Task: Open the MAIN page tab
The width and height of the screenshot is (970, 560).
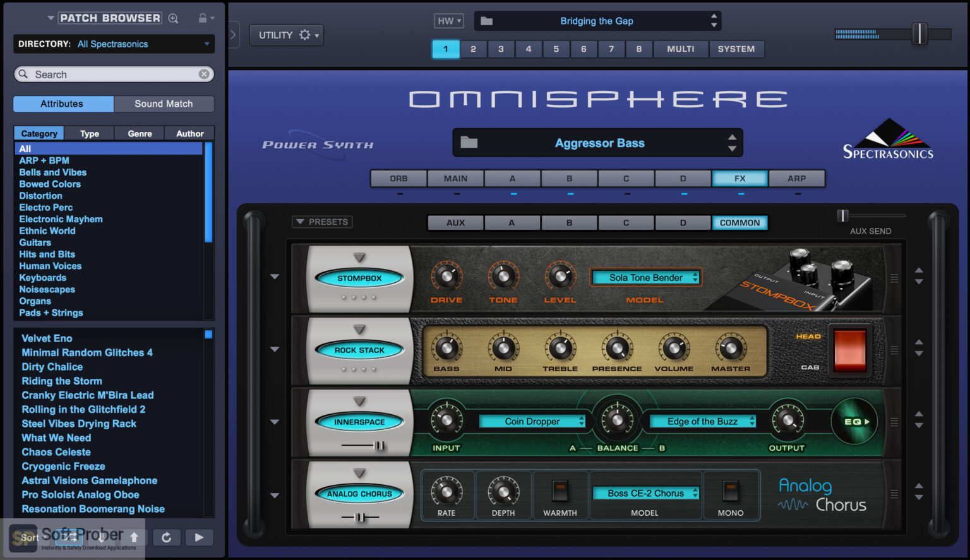Action: pos(455,178)
